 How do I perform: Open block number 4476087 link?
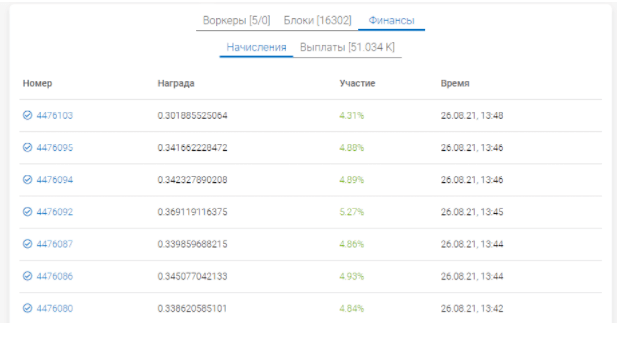coord(55,244)
